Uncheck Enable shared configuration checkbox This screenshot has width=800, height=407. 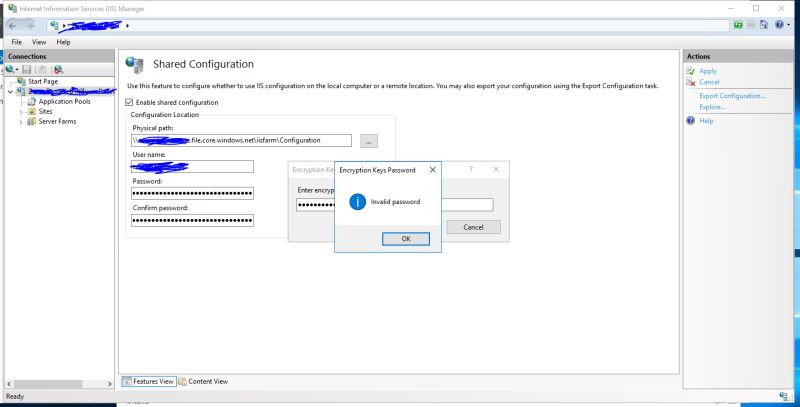coord(129,103)
